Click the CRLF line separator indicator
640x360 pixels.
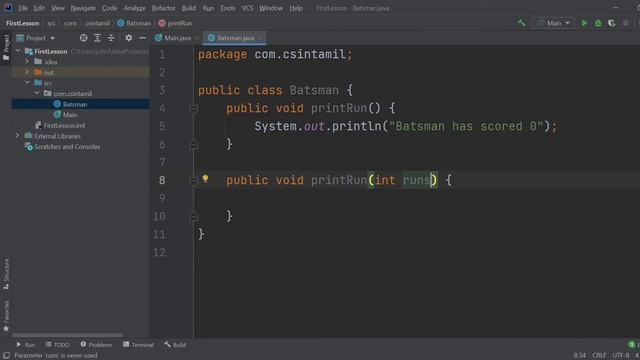[x=599, y=356]
